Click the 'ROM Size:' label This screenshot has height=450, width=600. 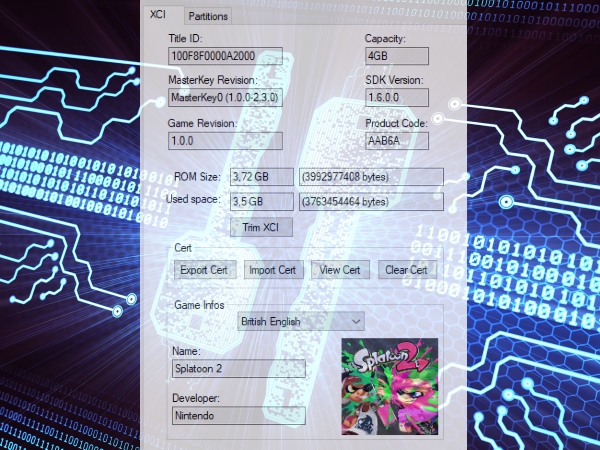pyautogui.click(x=197, y=177)
